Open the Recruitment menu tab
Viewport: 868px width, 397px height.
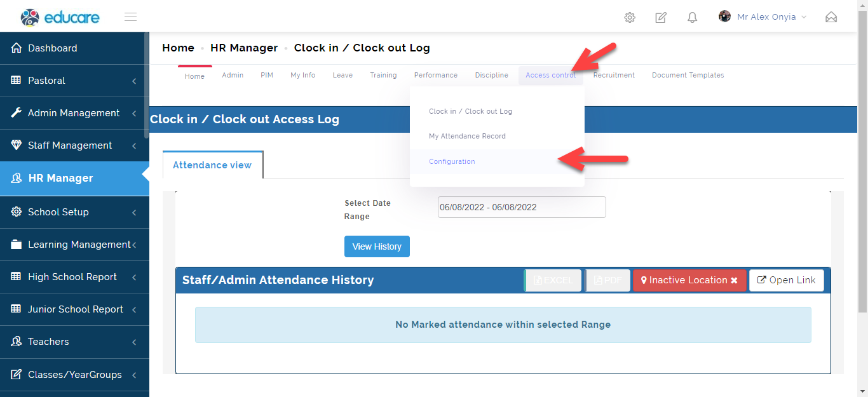coord(614,75)
